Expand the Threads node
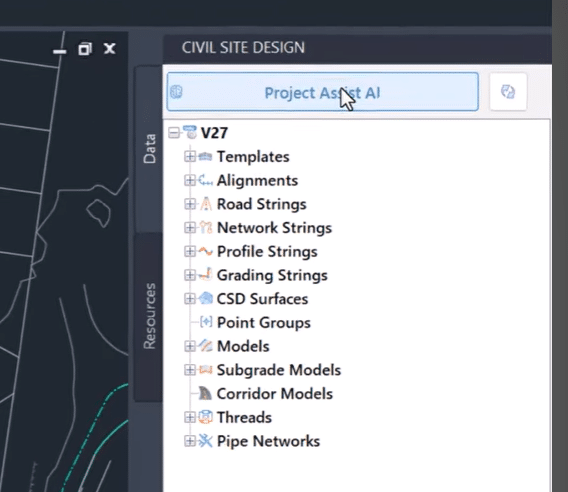The height and width of the screenshot is (492, 568). coord(189,417)
